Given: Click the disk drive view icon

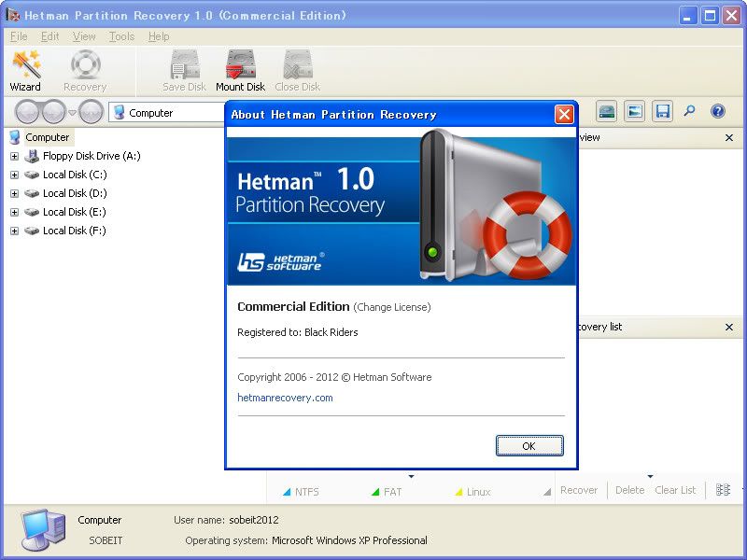Looking at the screenshot, I should tap(607, 111).
